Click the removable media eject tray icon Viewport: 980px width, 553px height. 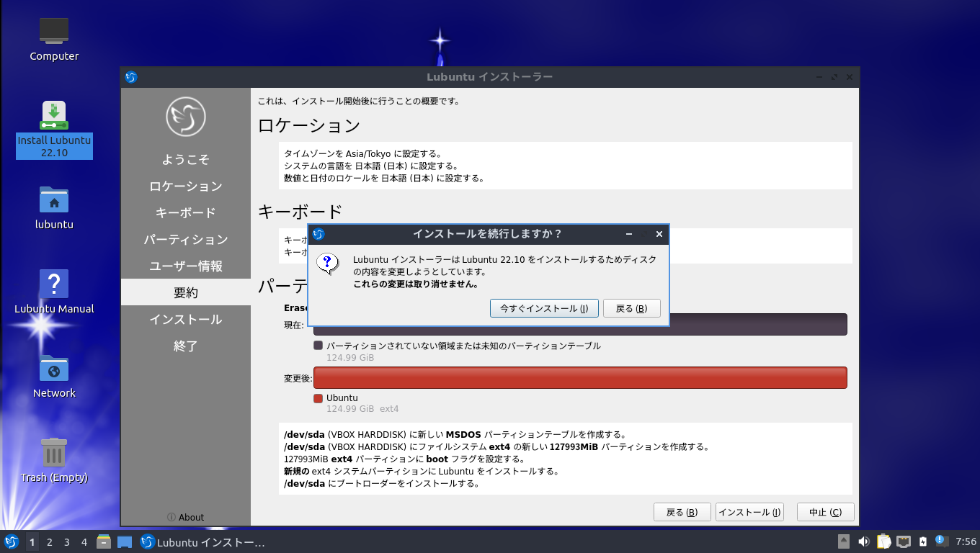pos(844,541)
